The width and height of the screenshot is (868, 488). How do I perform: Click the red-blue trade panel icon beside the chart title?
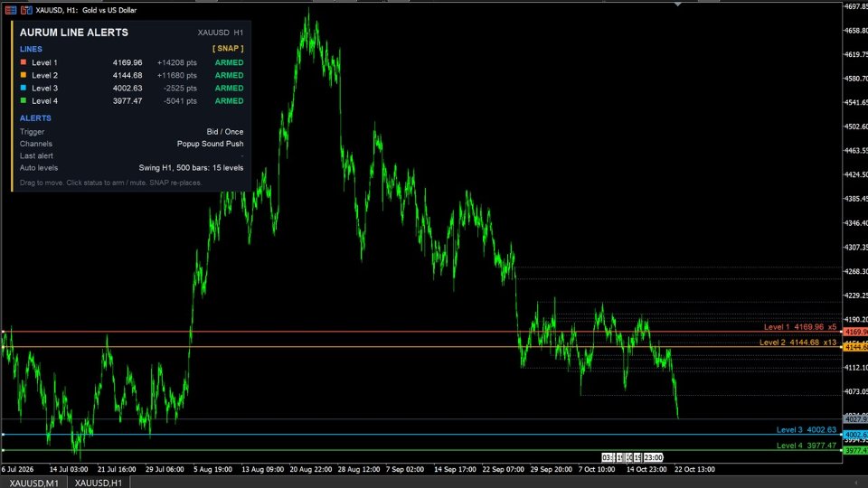click(x=26, y=10)
